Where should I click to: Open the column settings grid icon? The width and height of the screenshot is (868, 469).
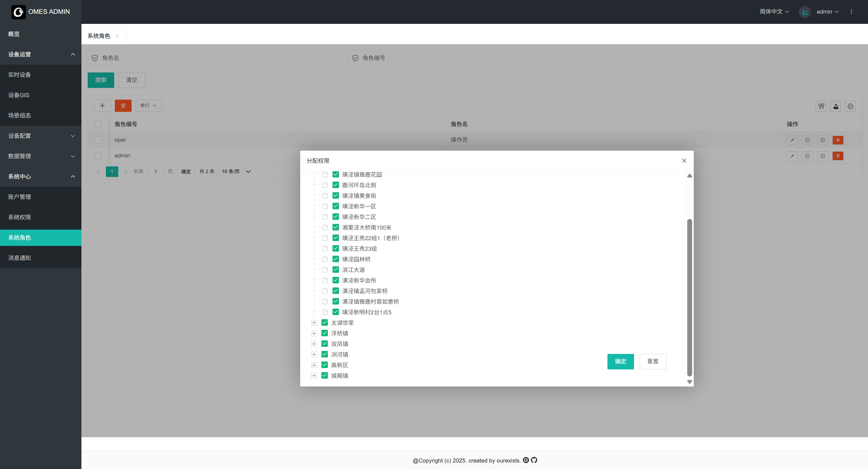tap(821, 106)
